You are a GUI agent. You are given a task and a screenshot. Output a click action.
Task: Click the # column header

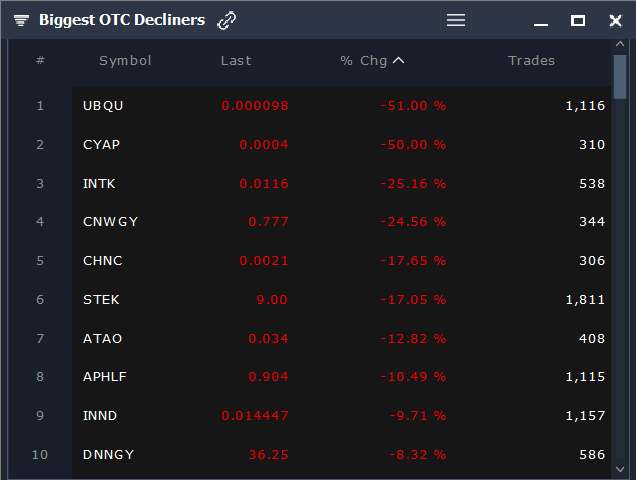pos(40,60)
